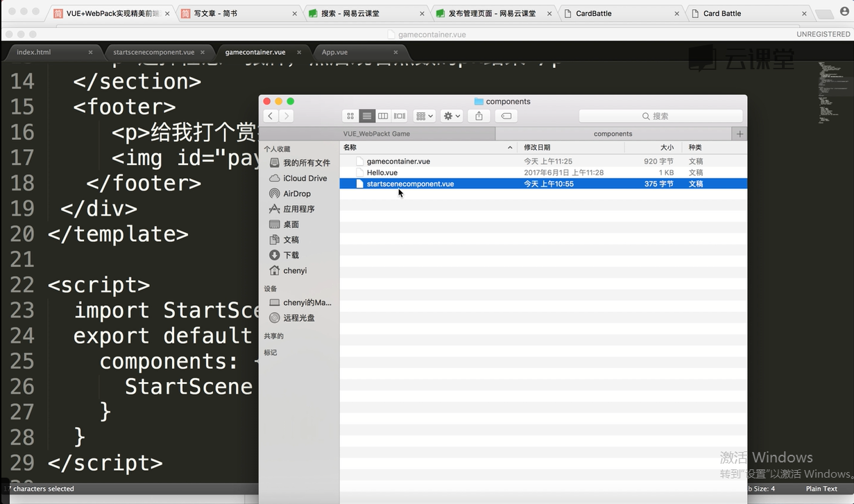The width and height of the screenshot is (854, 504).
Task: Switch to App.vue editor tab
Action: (358, 52)
